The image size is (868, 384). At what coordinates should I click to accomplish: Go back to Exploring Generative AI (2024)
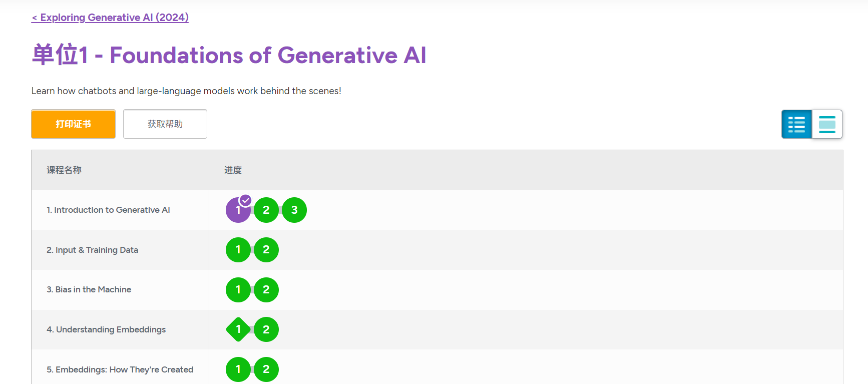(110, 18)
